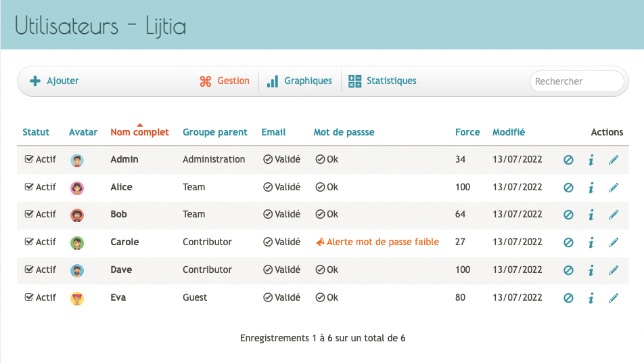This screenshot has width=644, height=363.
Task: Open the Statistiques tab
Action: (x=382, y=81)
